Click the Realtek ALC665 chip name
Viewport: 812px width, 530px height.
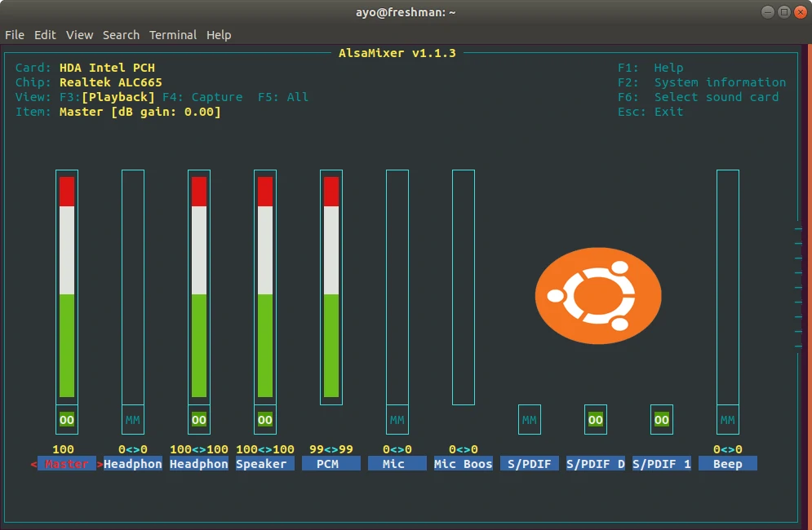point(111,82)
